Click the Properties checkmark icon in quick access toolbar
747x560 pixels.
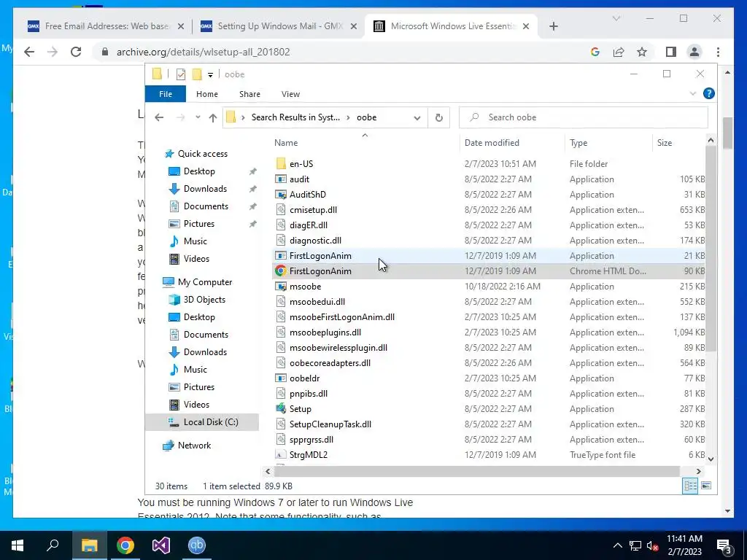(x=181, y=74)
